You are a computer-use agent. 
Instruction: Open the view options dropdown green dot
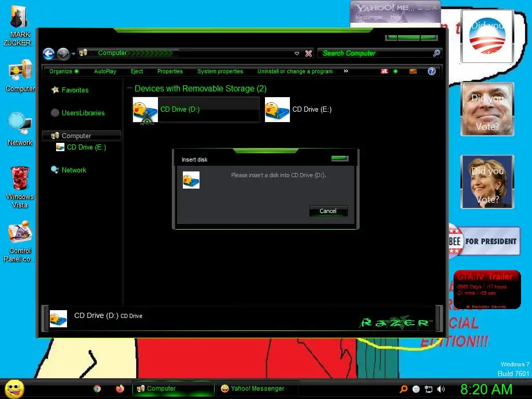click(x=395, y=71)
